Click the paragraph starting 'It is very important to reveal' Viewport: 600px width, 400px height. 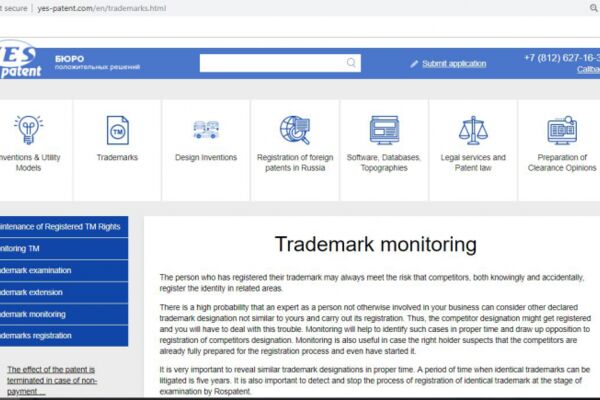(375, 380)
